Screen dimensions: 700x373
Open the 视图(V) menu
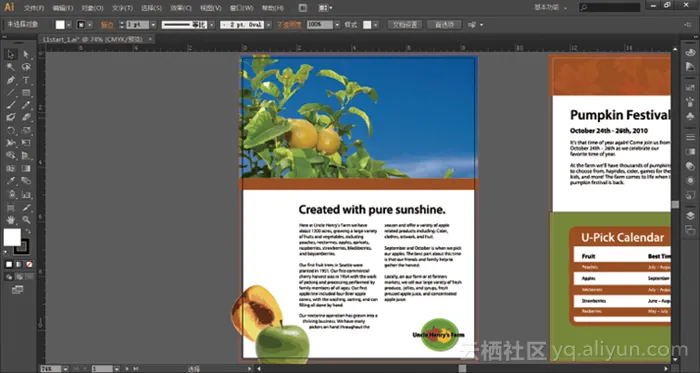(211, 8)
